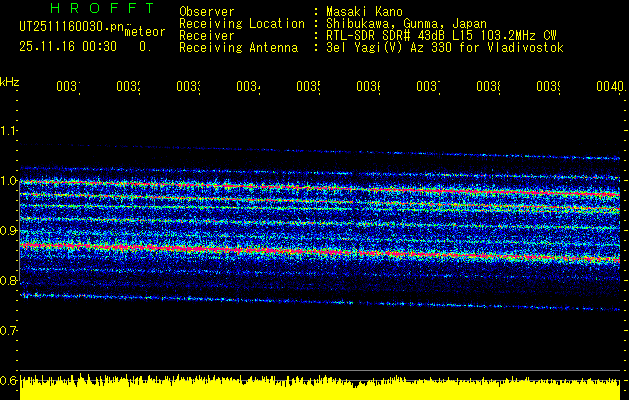Select the 25.11.16 00:30 date stamp
The height and width of the screenshot is (400, 629).
[x=68, y=47]
